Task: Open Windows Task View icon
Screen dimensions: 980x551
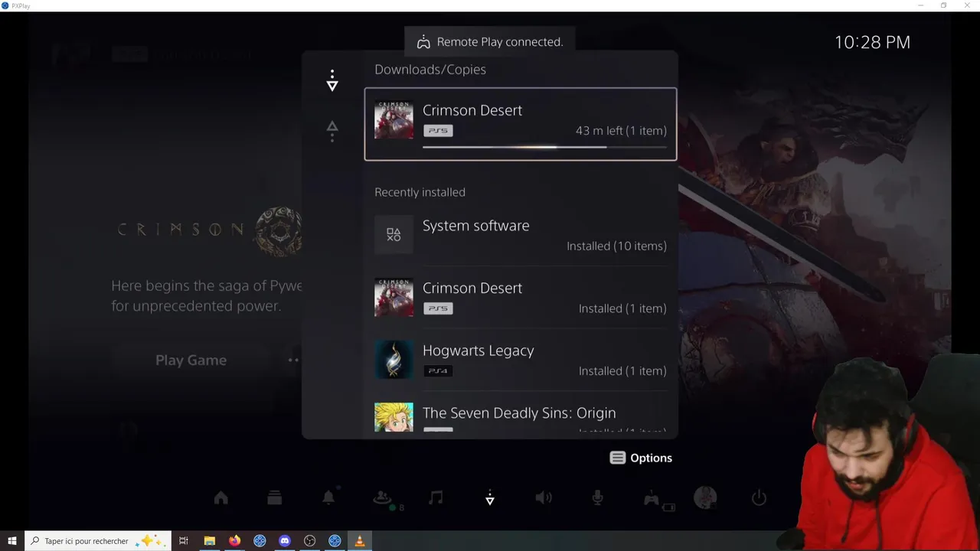Action: [184, 541]
